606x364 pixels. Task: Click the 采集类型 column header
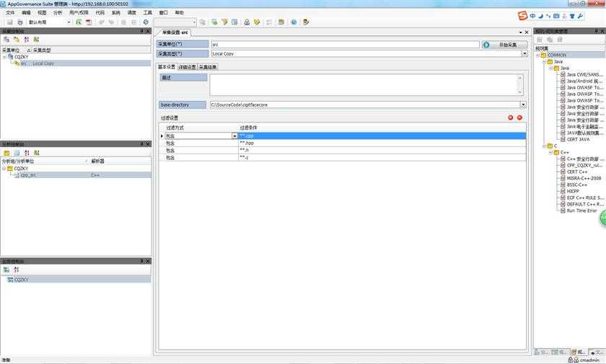tap(42, 50)
